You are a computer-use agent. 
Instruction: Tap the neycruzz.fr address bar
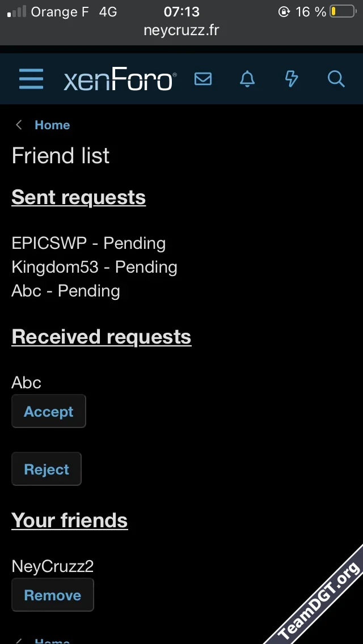(181, 31)
